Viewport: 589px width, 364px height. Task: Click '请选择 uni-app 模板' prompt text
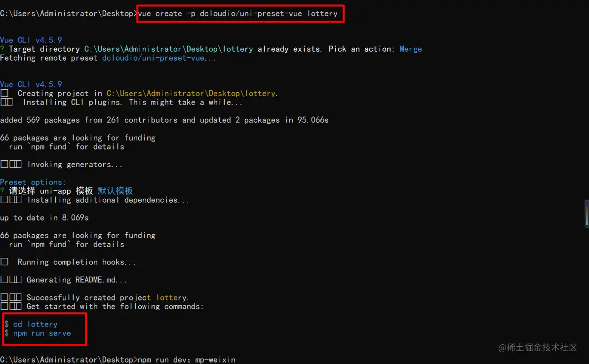click(51, 191)
